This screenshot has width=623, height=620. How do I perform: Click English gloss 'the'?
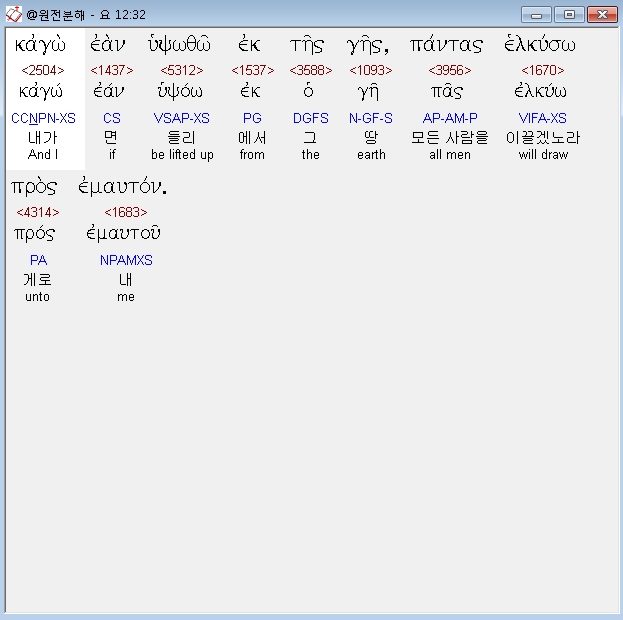tap(310, 155)
